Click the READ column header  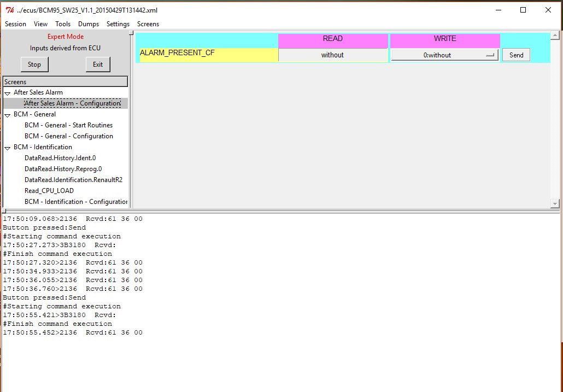coord(333,40)
